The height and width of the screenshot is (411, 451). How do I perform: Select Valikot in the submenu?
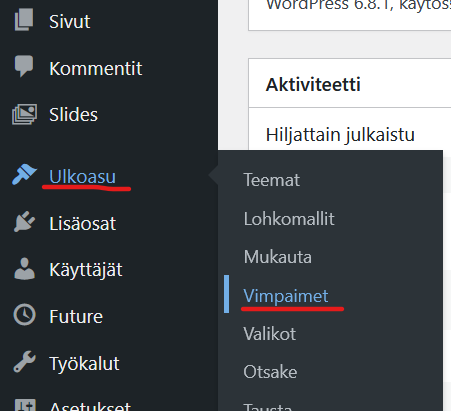270,334
